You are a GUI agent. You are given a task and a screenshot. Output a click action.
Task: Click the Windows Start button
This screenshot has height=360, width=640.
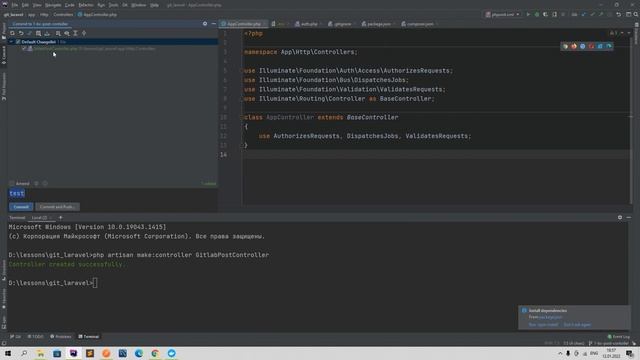(8, 353)
